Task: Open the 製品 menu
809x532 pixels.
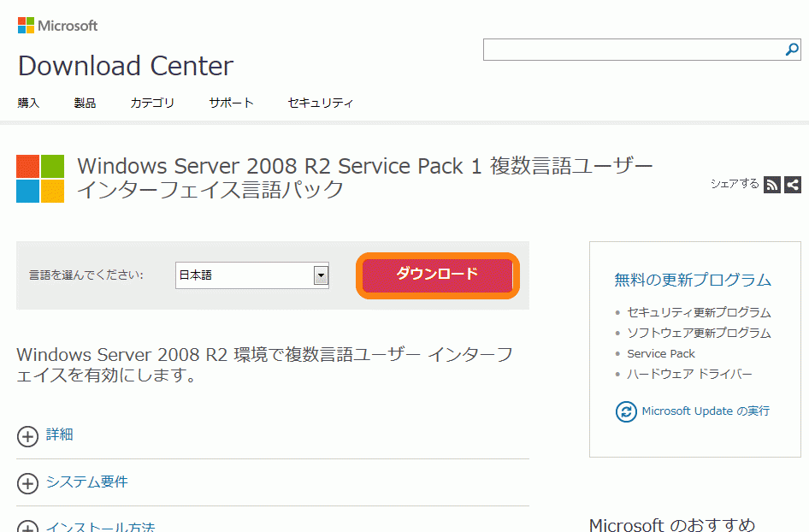Action: click(x=85, y=103)
